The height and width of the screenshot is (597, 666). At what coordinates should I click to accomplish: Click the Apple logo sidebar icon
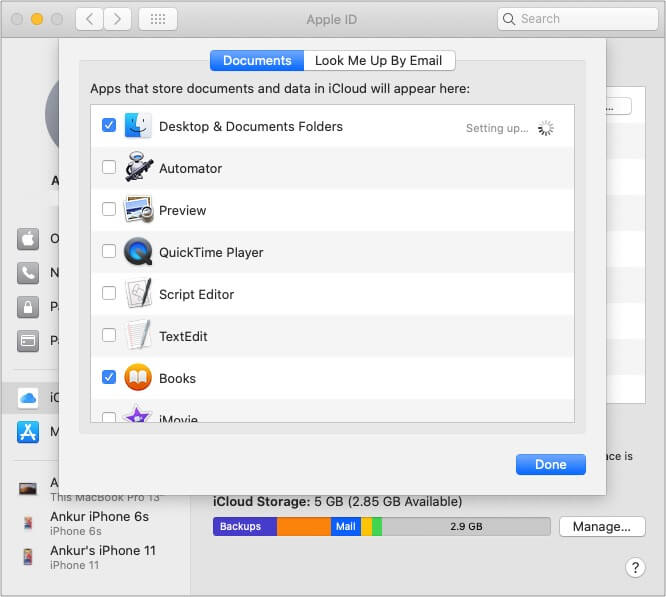tap(28, 239)
